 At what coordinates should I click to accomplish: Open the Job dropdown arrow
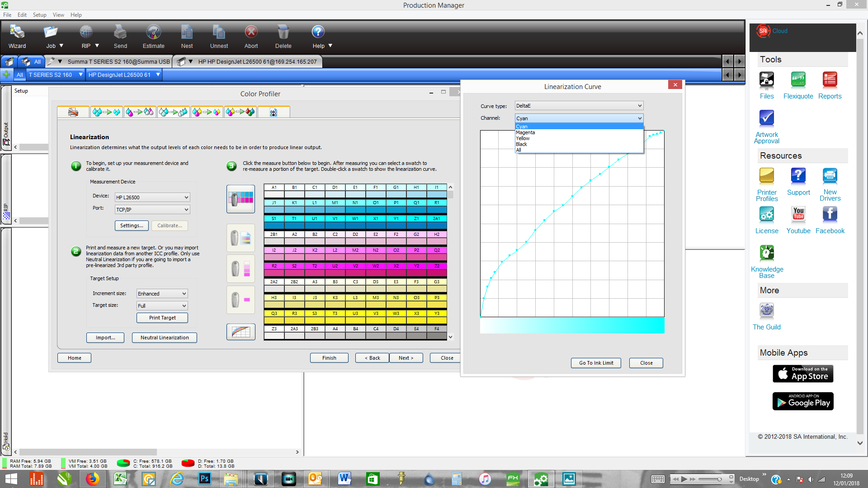coord(61,46)
